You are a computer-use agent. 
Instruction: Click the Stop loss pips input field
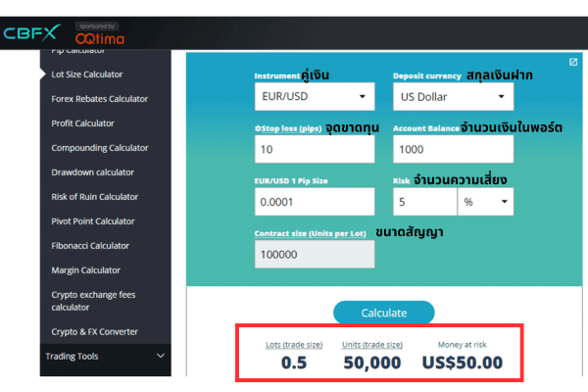click(314, 149)
